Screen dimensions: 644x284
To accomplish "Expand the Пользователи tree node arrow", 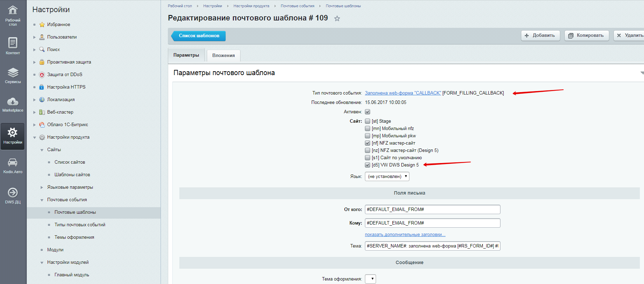I will coord(34,37).
